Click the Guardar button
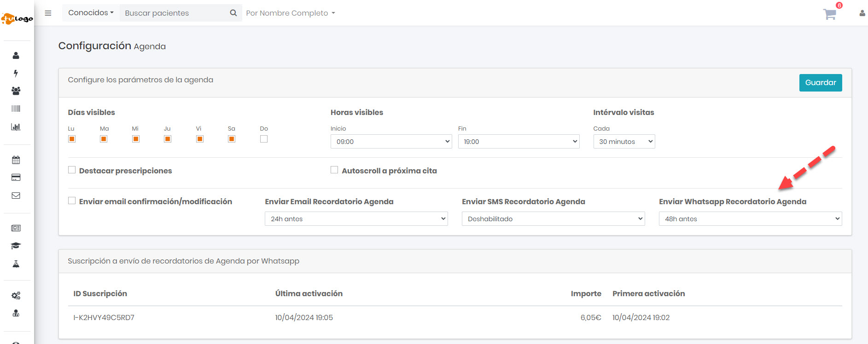The height and width of the screenshot is (344, 868). coord(820,83)
